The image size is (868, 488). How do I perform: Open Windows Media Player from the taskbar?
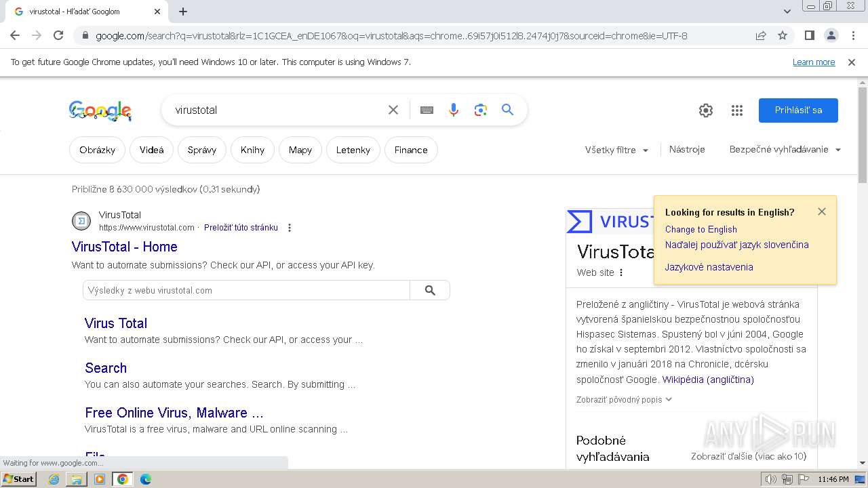[100, 479]
